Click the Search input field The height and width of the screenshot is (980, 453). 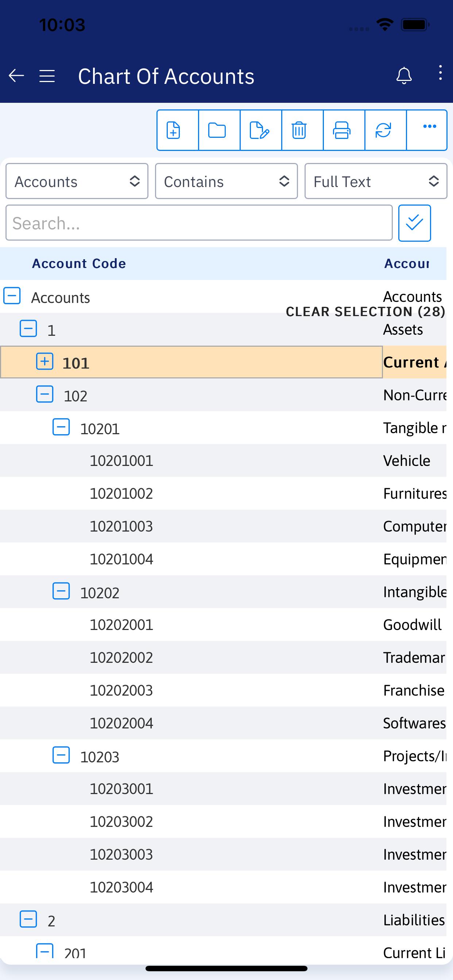(x=199, y=223)
